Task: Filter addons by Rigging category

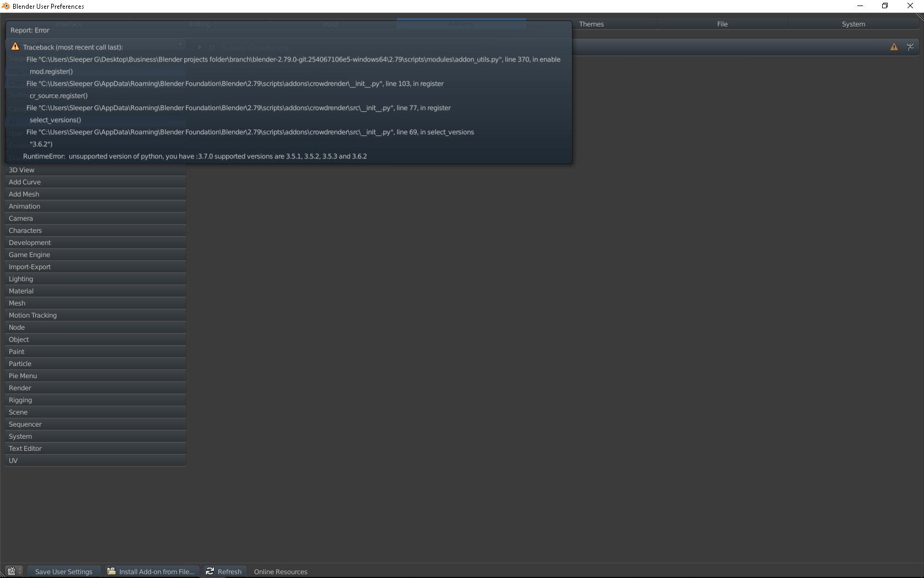Action: coord(96,400)
